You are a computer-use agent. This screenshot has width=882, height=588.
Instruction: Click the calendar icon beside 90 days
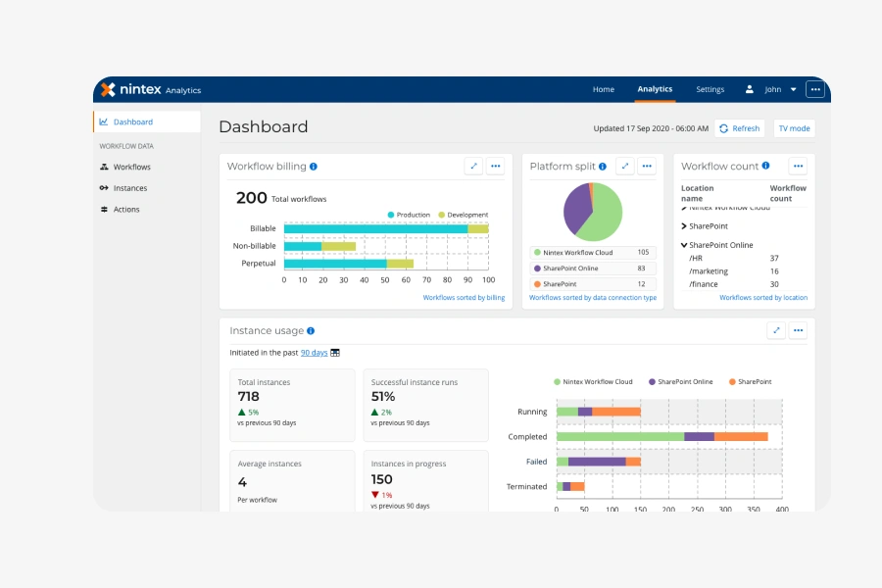[x=335, y=353]
